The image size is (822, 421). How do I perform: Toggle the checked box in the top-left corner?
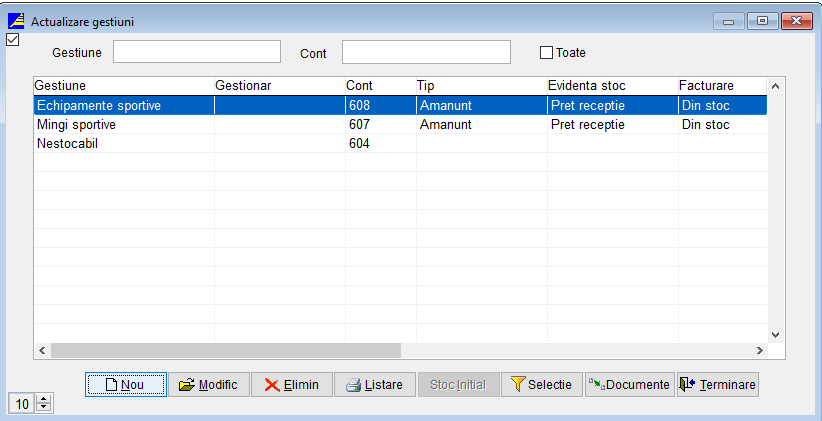tap(12, 40)
